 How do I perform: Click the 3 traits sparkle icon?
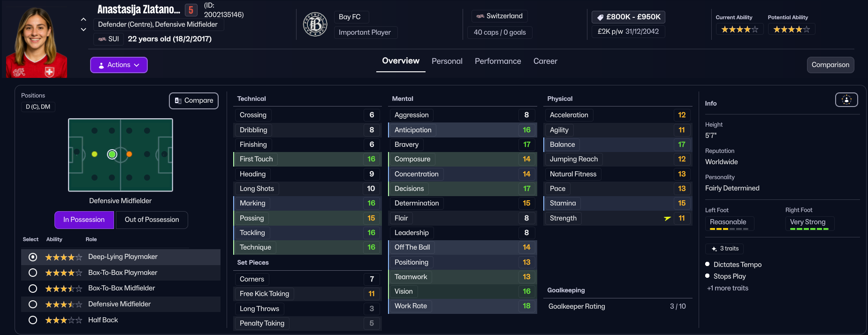(714, 249)
